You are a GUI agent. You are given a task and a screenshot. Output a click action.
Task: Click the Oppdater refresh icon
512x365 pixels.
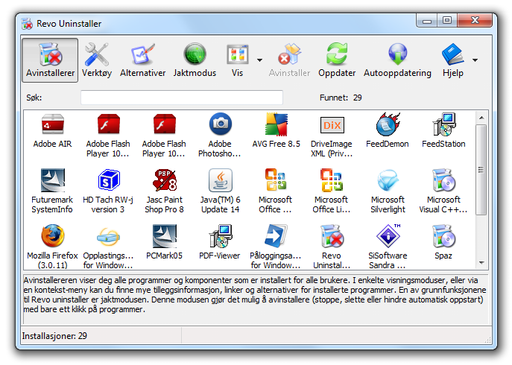[x=337, y=54]
